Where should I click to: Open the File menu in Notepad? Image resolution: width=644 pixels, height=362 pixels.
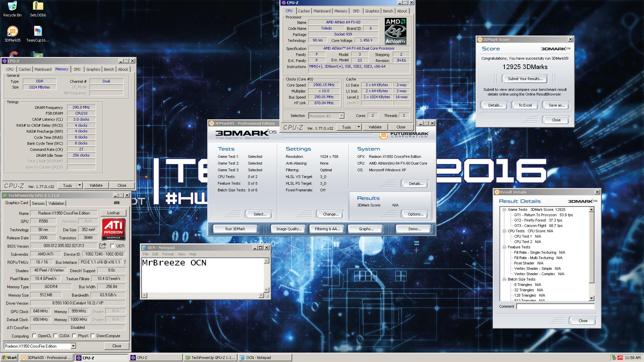(146, 254)
